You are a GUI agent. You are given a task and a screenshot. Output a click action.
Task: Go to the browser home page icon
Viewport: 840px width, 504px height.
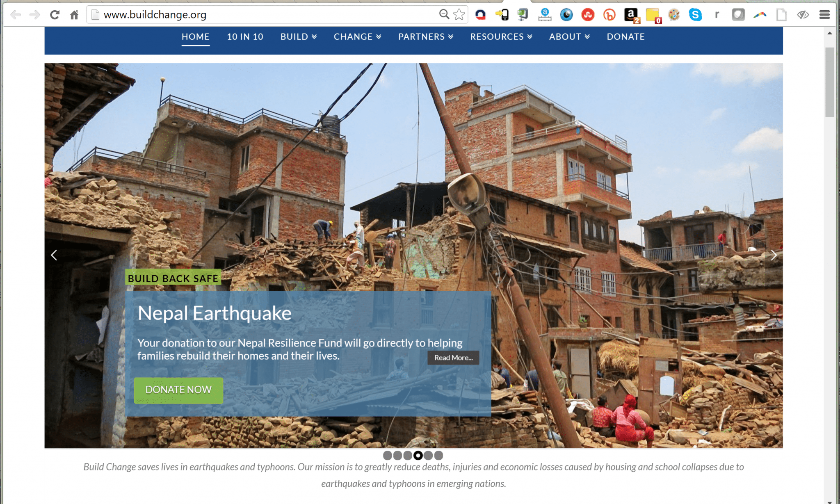74,15
